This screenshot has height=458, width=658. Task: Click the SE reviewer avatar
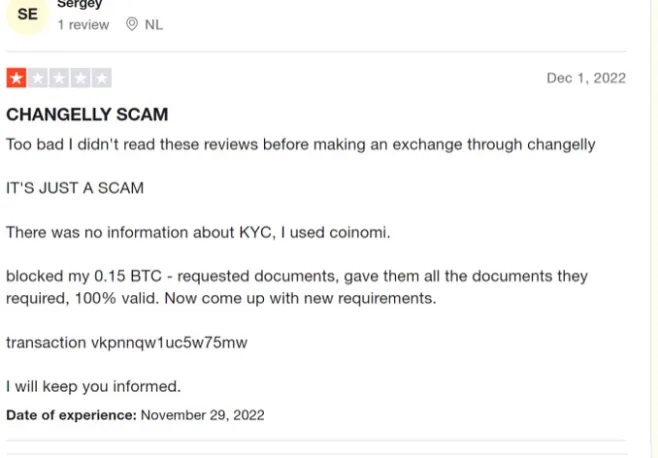[x=27, y=15]
